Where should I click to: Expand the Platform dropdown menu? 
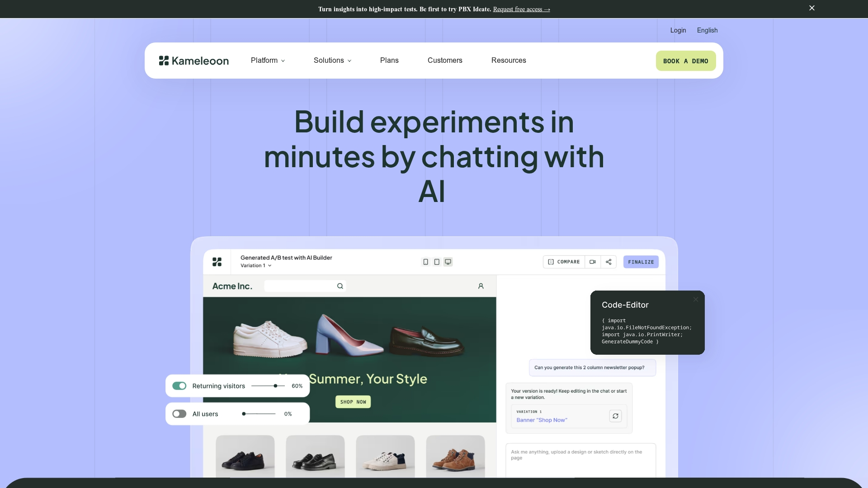tap(268, 61)
